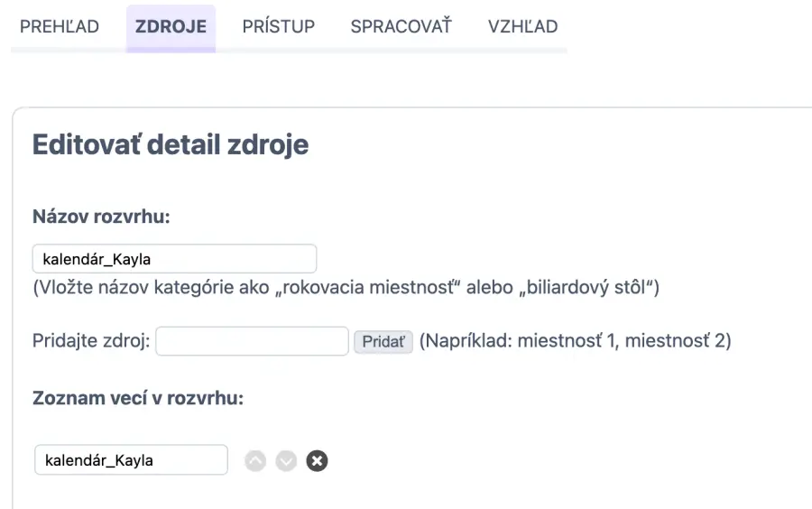The width and height of the screenshot is (812, 509).
Task: Open the PREHĽAD tab
Action: tap(60, 26)
